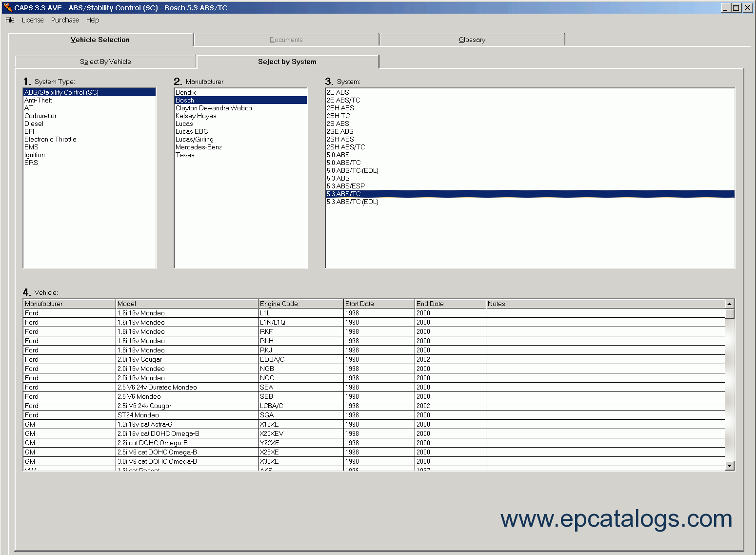756x555 pixels.
Task: Switch to the Vehicle Selection tab
Action: coord(100,40)
